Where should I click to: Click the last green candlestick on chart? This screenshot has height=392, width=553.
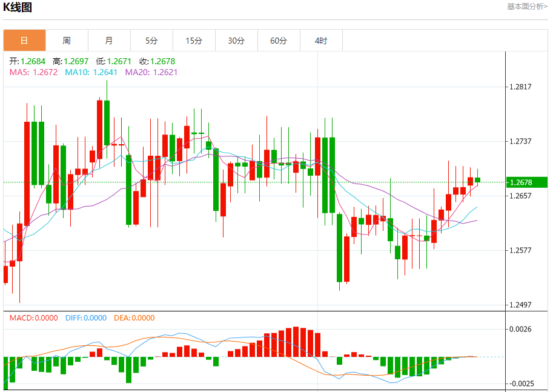477,180
